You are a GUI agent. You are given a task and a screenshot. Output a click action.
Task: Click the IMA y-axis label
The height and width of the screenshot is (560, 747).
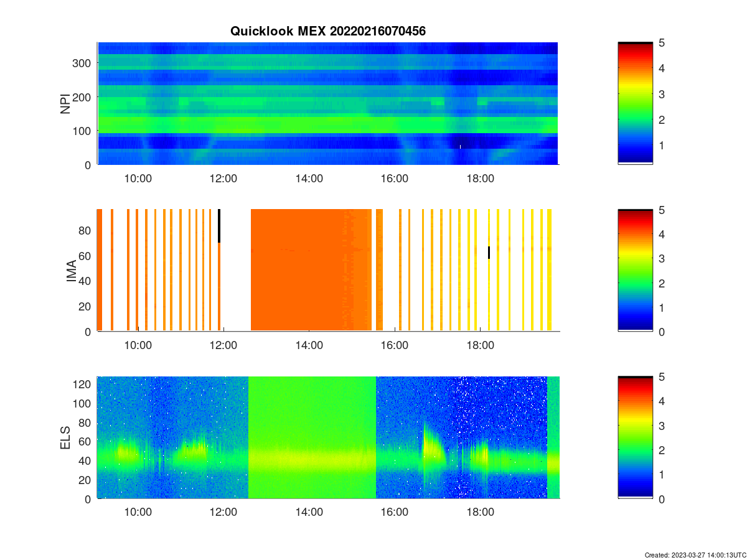[71, 271]
